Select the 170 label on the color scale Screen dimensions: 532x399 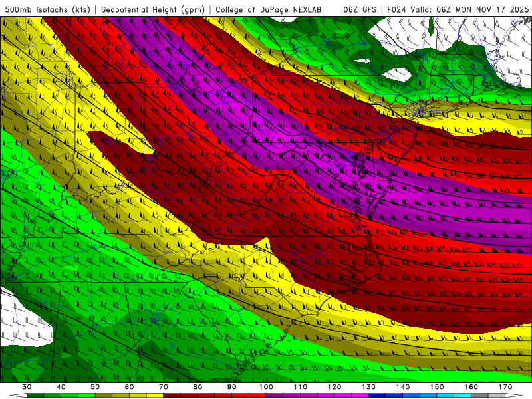point(505,387)
